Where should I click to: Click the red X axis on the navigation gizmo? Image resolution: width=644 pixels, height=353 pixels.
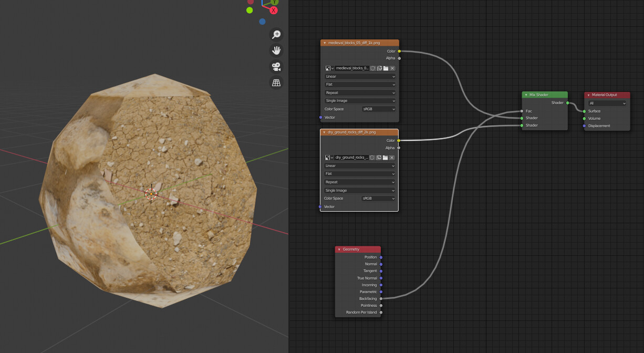click(274, 11)
